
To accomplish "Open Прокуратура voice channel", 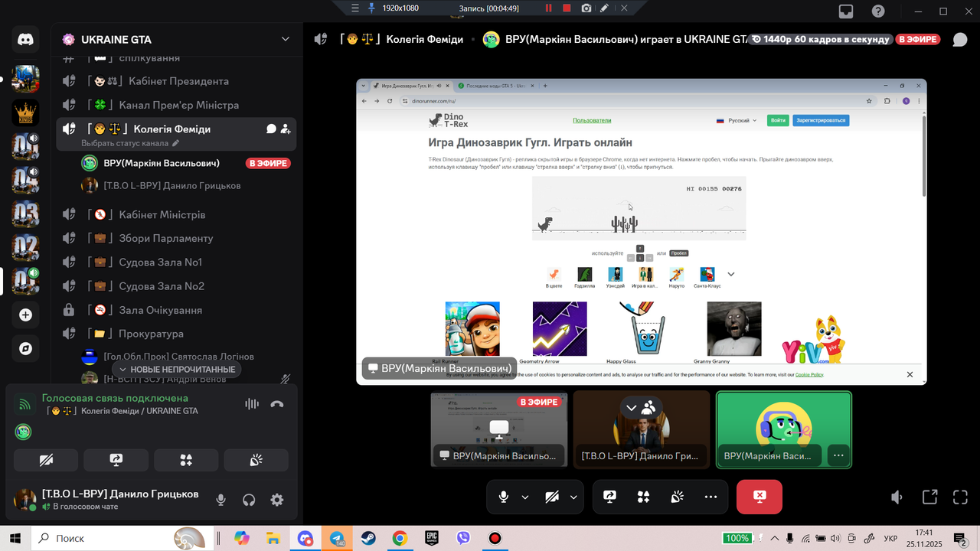I will tap(176, 334).
